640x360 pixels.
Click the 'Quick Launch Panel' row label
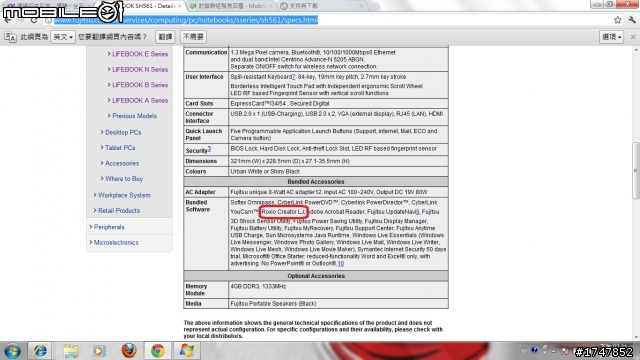[204, 135]
